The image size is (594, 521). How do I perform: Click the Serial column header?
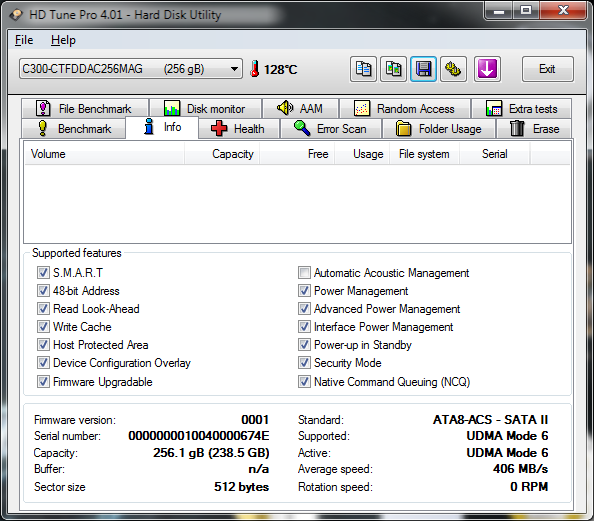[x=495, y=154]
